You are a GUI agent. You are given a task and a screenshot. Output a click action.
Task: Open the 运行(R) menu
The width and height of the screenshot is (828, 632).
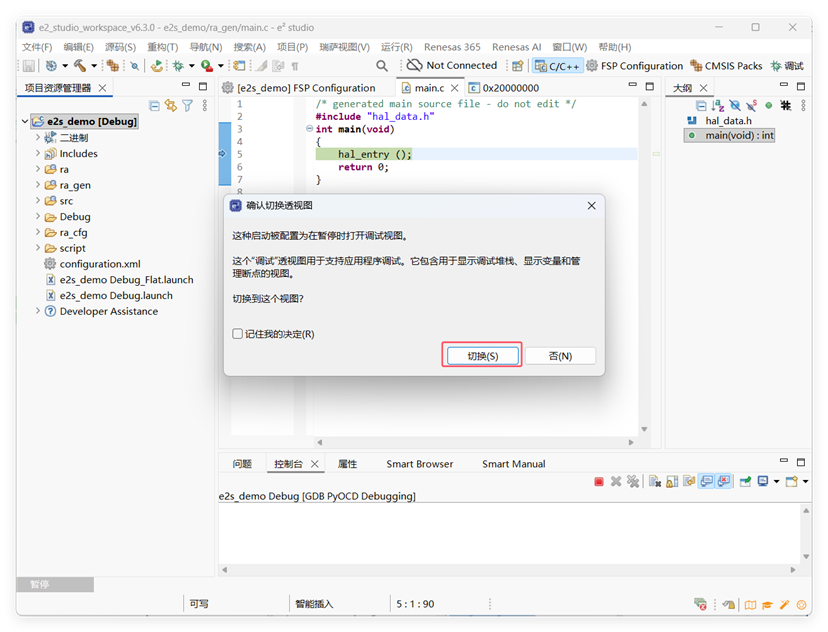tap(397, 47)
